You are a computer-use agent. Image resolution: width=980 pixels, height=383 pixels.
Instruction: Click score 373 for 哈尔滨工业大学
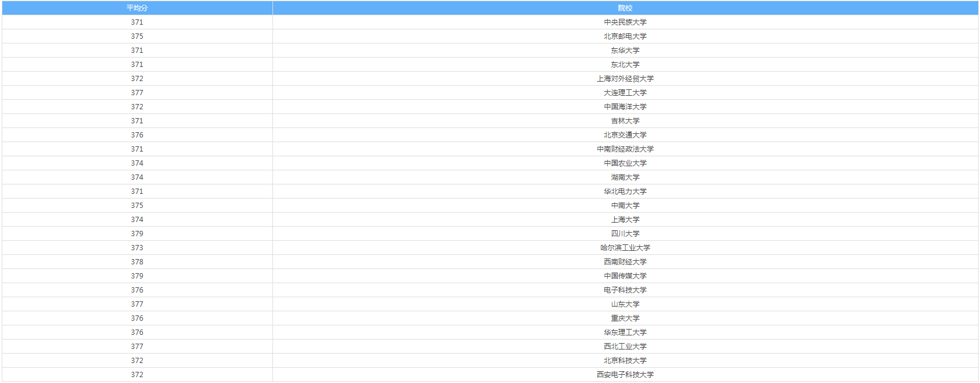[x=137, y=248]
